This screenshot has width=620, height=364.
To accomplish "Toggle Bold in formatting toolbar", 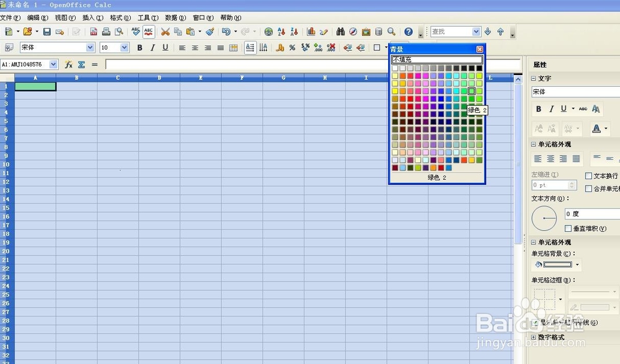I will coord(139,48).
